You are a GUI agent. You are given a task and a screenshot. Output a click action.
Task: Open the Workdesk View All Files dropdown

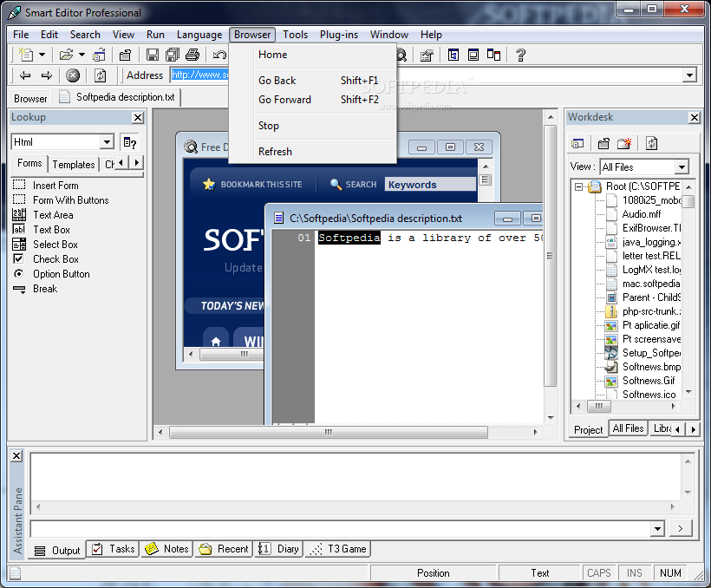point(682,167)
